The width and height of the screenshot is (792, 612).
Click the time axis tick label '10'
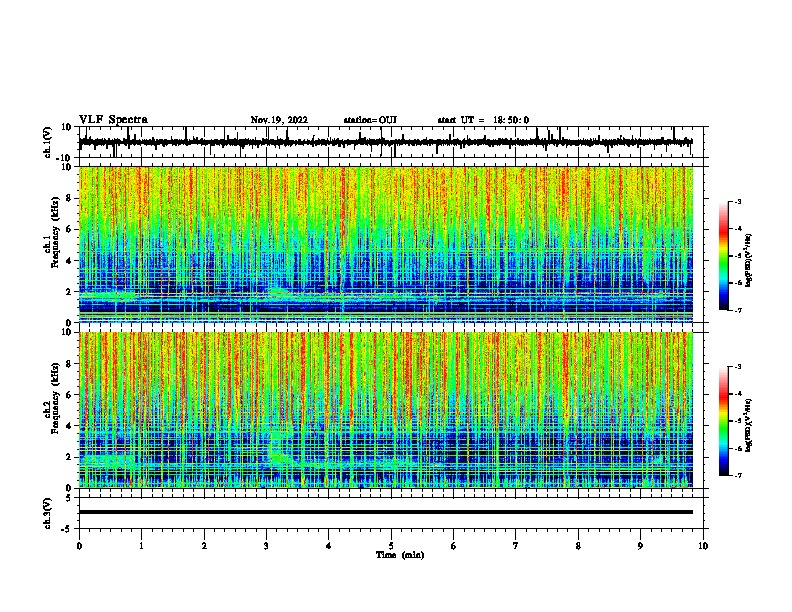[703, 546]
